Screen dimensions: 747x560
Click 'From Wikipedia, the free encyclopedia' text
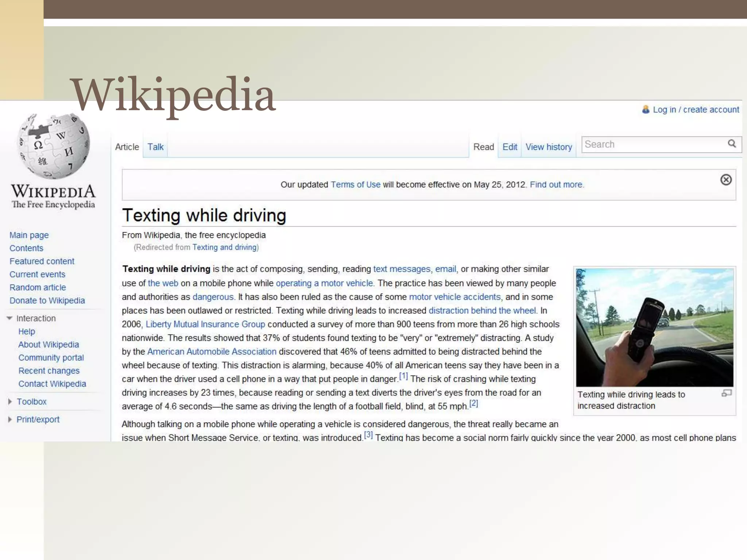pos(194,235)
